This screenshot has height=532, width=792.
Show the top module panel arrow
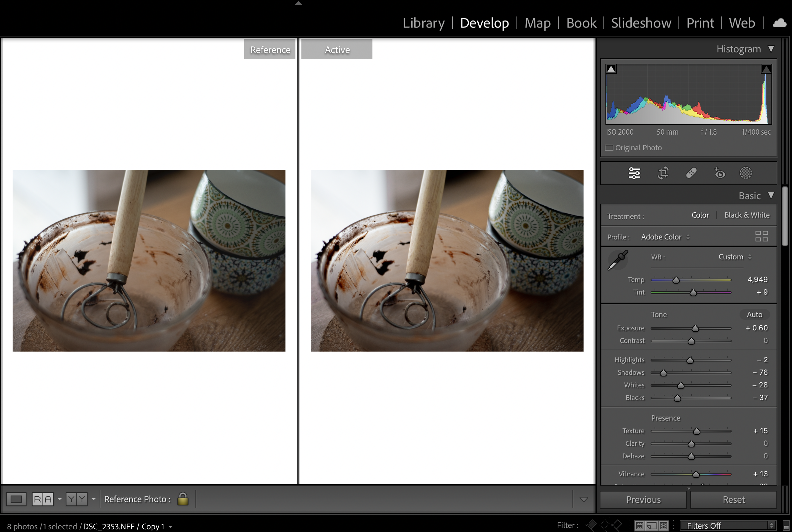[298, 3]
